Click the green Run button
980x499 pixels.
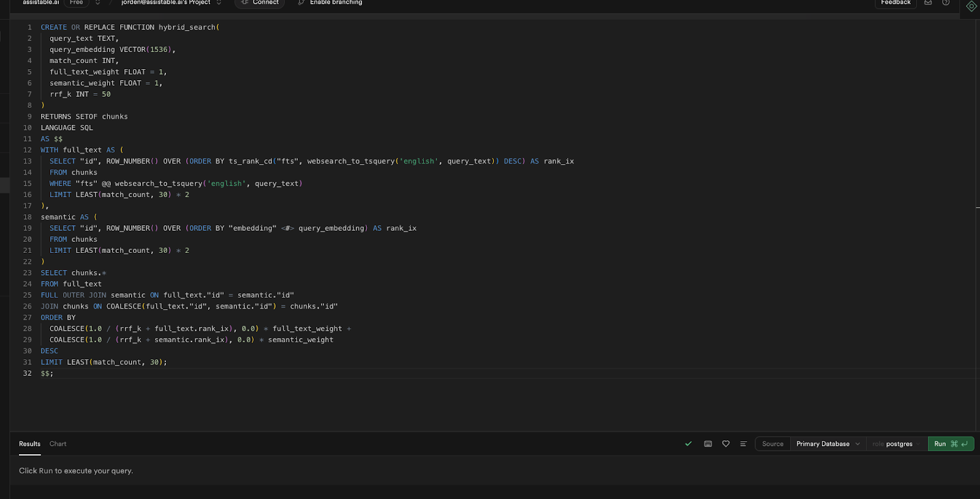point(951,444)
